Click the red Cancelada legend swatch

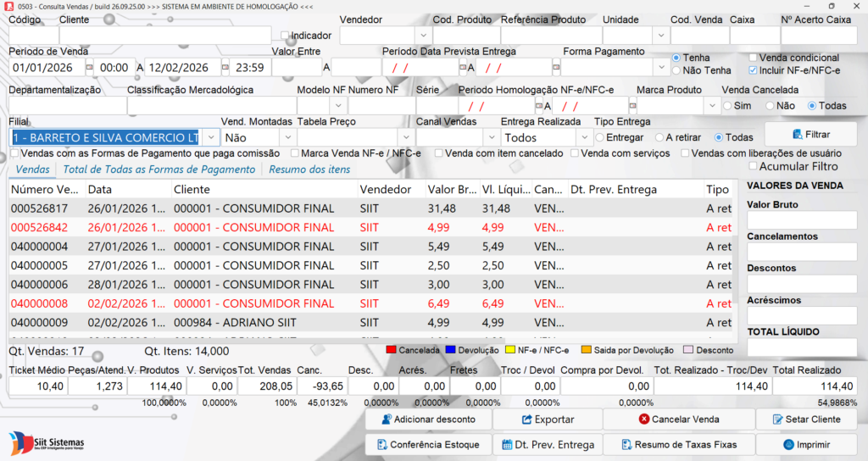392,350
